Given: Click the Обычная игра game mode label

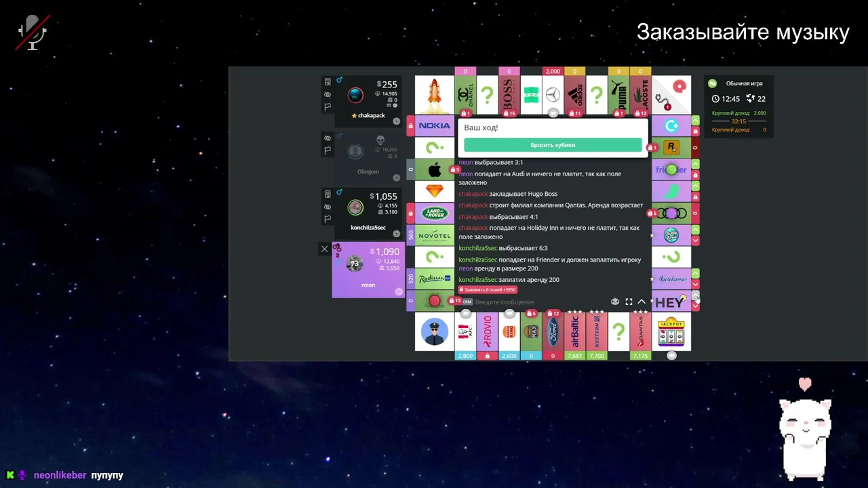Looking at the screenshot, I should [x=745, y=83].
